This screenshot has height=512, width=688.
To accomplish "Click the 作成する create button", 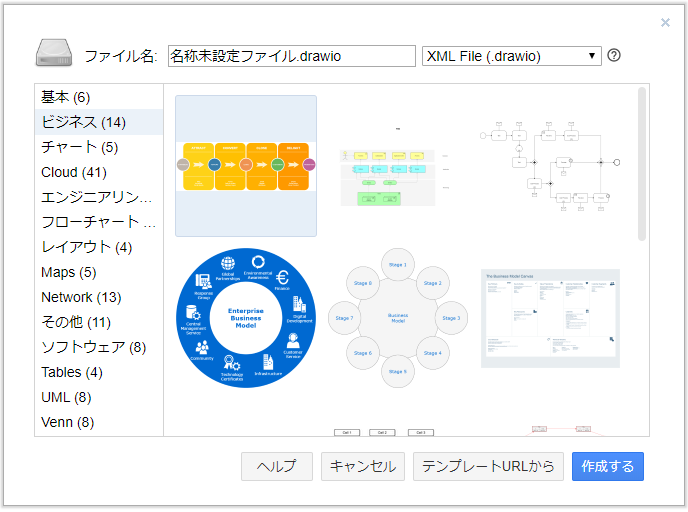I will [x=608, y=466].
